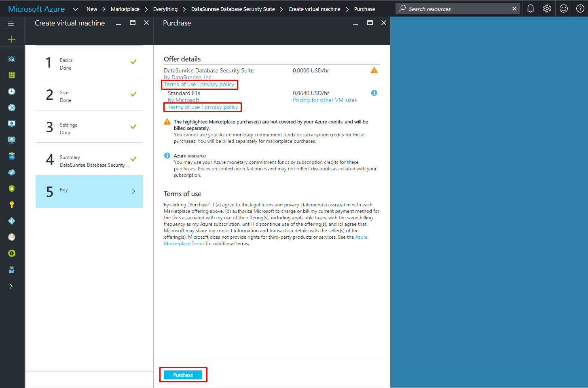Open notifications bell icon
The image size is (588, 388).
tap(531, 8)
